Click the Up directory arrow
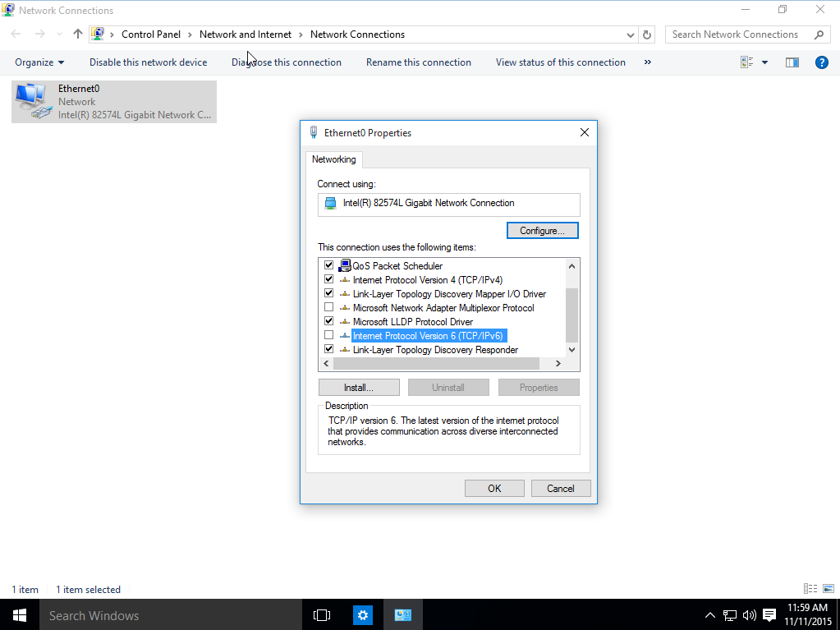 78,34
